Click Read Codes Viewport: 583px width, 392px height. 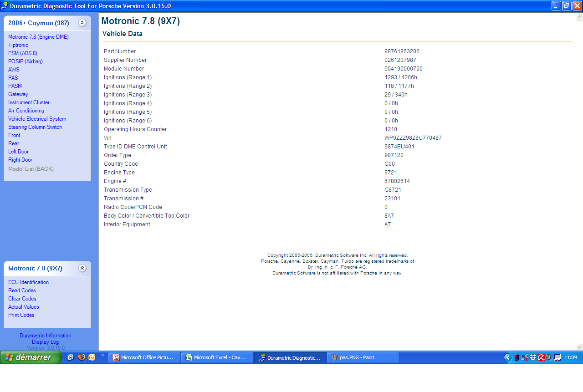[22, 290]
